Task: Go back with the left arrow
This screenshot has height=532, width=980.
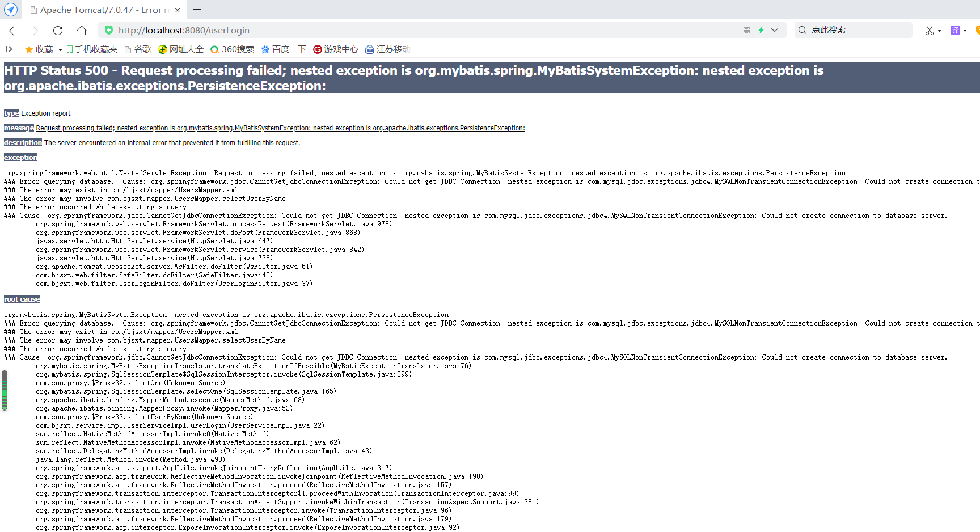Action: pos(12,31)
